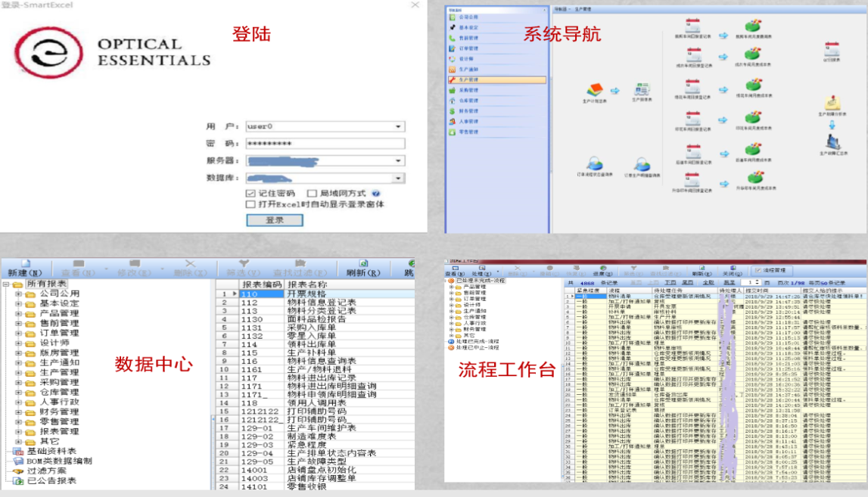Open 人事管理 in the navigation sidebar
Screen dimensions: 868x497
click(468, 122)
